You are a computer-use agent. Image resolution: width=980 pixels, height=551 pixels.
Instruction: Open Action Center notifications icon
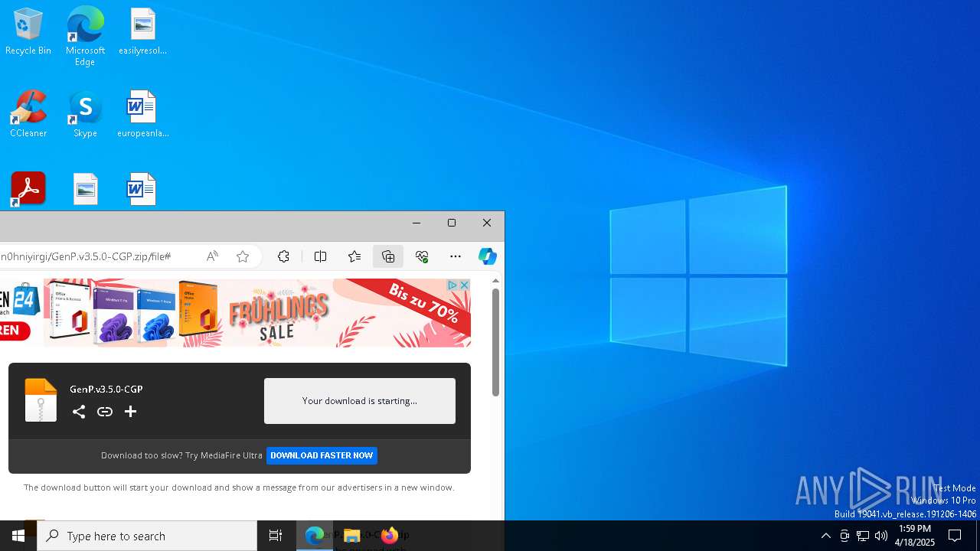pos(955,536)
